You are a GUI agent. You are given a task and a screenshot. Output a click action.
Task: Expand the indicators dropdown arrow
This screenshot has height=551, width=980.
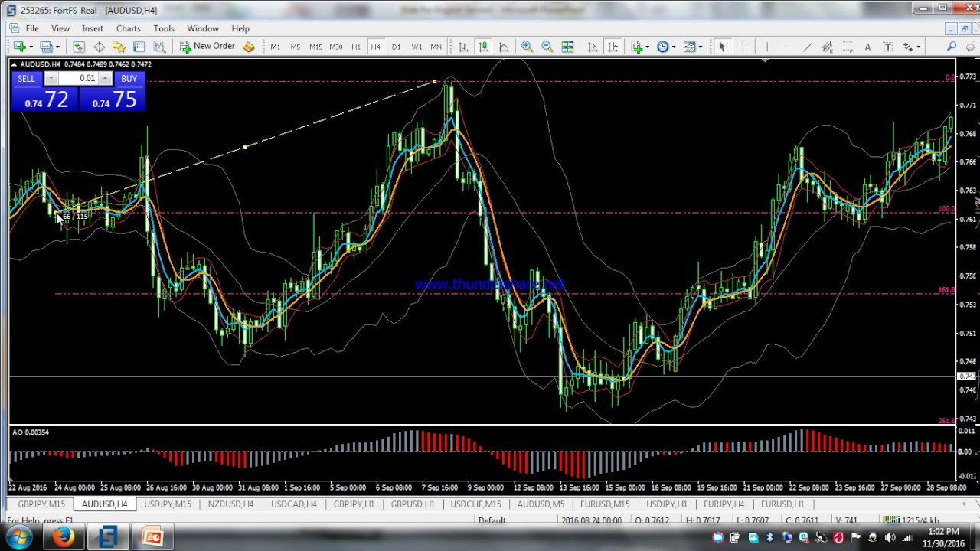[648, 47]
